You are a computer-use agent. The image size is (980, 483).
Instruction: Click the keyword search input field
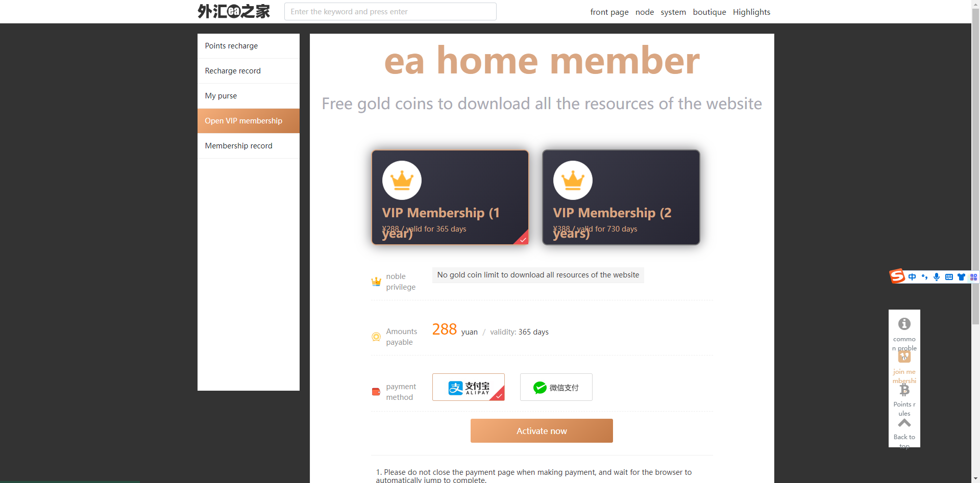coord(390,12)
